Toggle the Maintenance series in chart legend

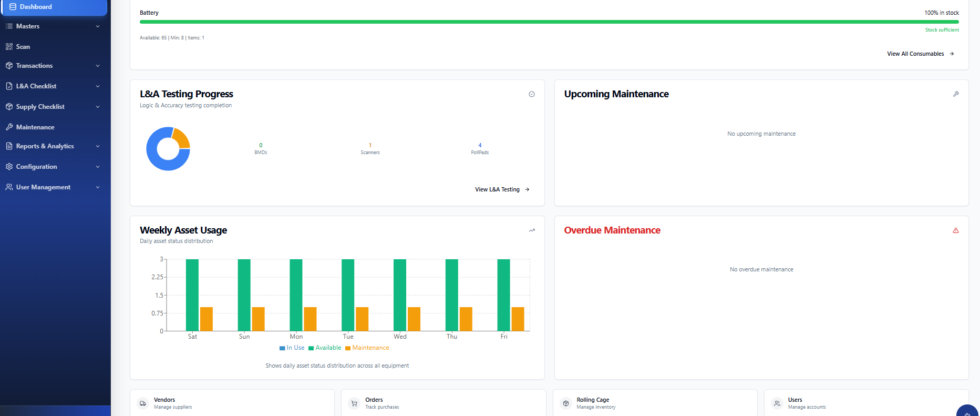(367, 348)
